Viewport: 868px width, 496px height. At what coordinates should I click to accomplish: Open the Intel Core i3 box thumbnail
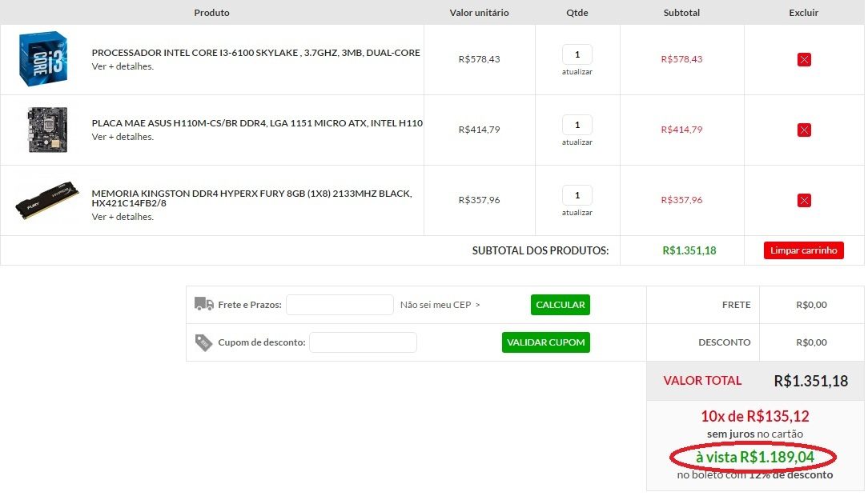tap(43, 58)
